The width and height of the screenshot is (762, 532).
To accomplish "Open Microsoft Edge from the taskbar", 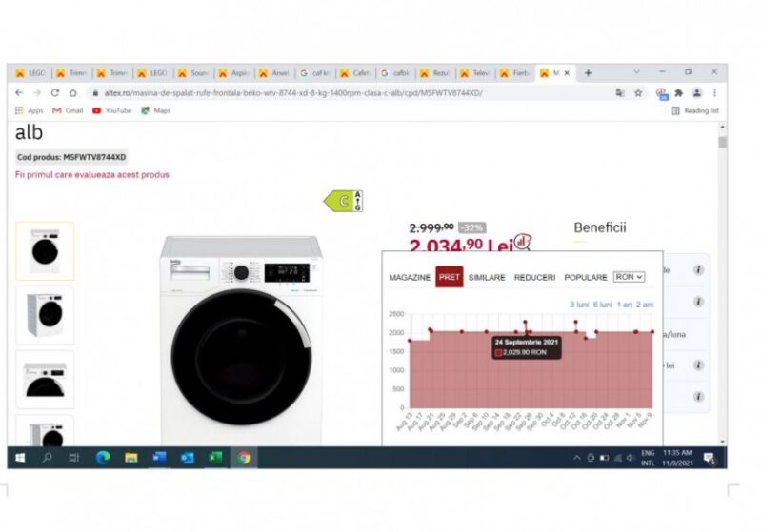I will tap(103, 458).
